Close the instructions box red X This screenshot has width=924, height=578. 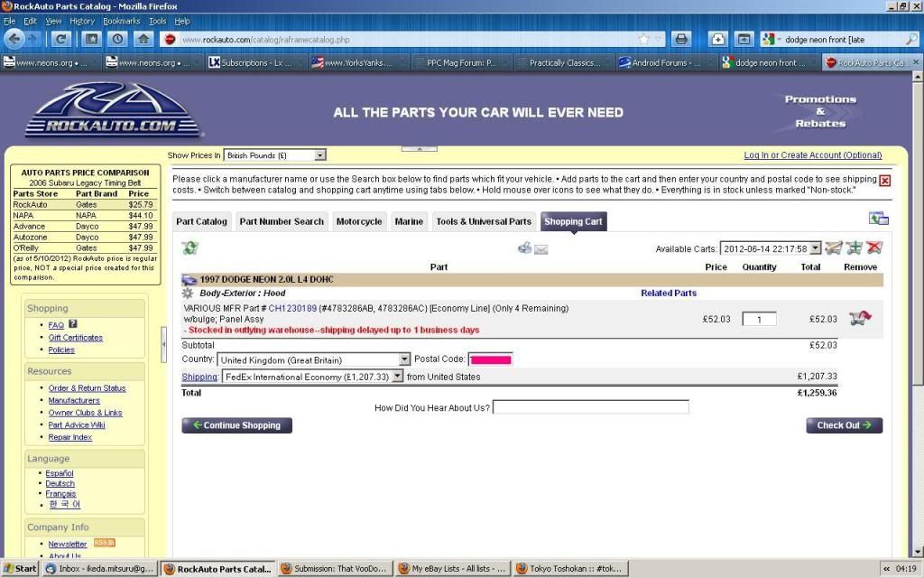[884, 181]
